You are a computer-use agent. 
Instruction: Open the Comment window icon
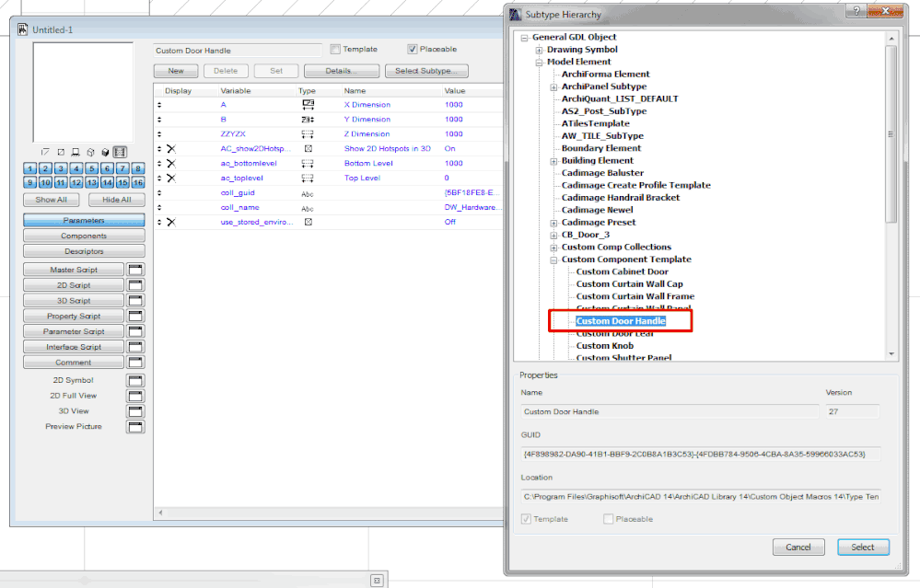point(135,363)
